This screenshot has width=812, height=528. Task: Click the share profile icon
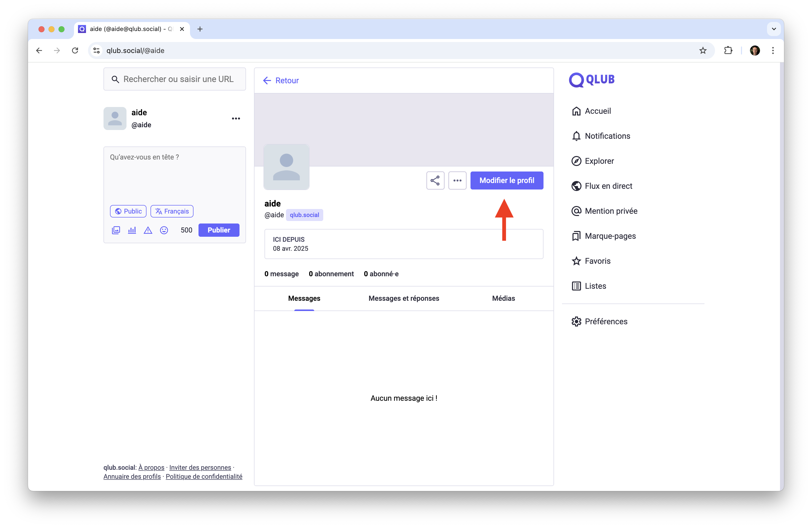435,180
